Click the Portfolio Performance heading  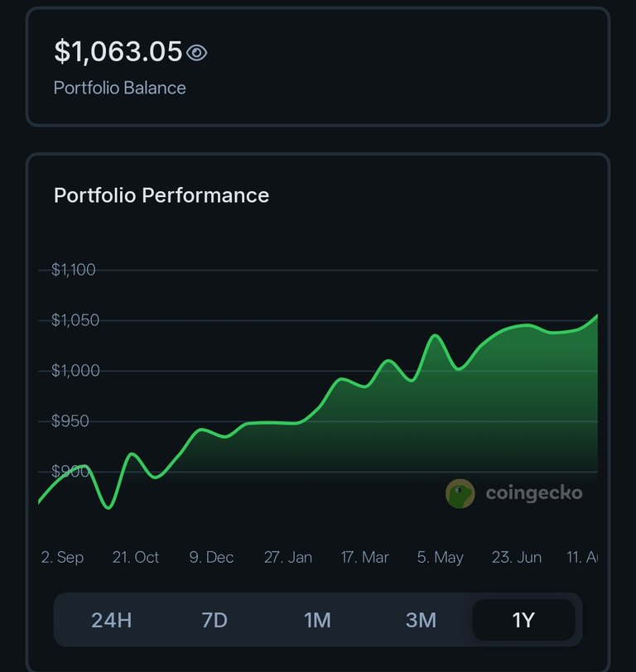[x=161, y=195]
